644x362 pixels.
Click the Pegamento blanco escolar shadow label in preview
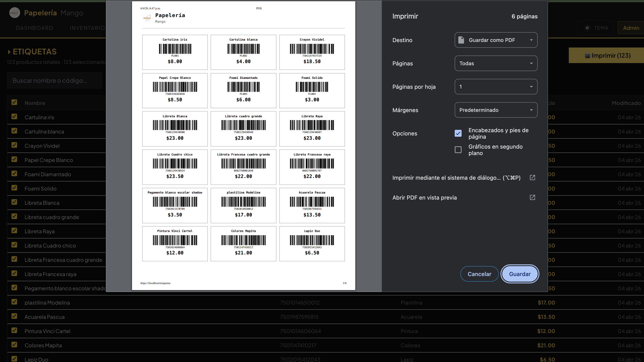pos(175,205)
